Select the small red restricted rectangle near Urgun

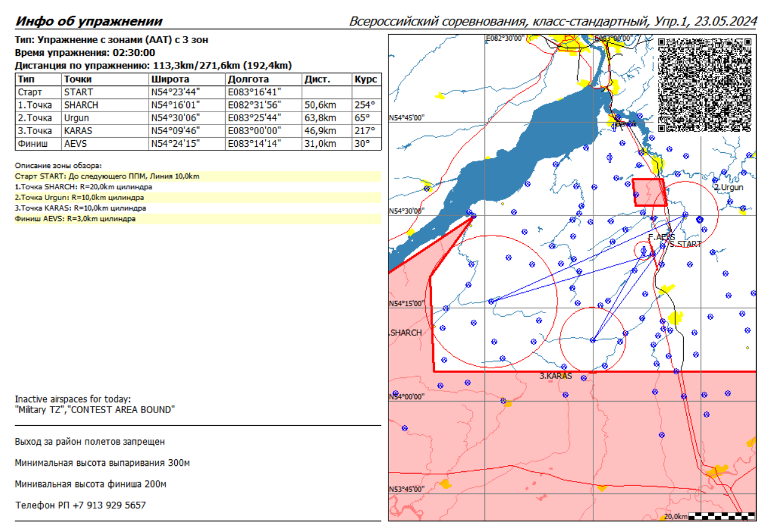649,192
